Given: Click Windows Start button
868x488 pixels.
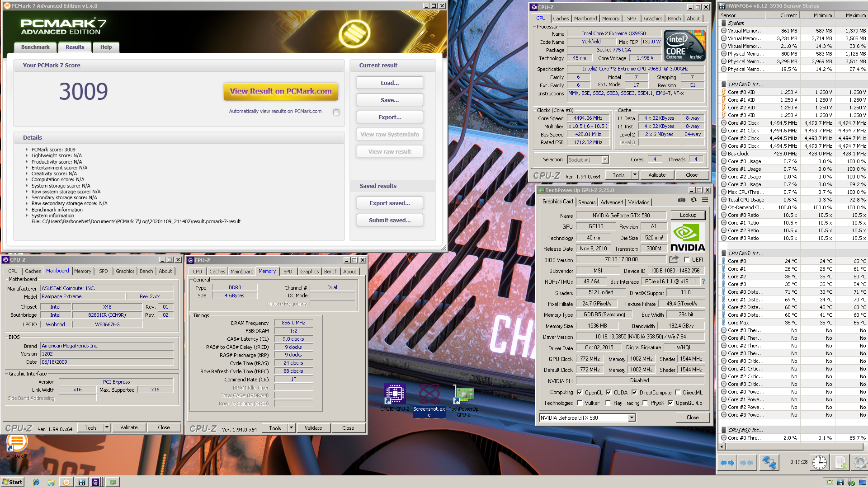Looking at the screenshot, I should [12, 482].
